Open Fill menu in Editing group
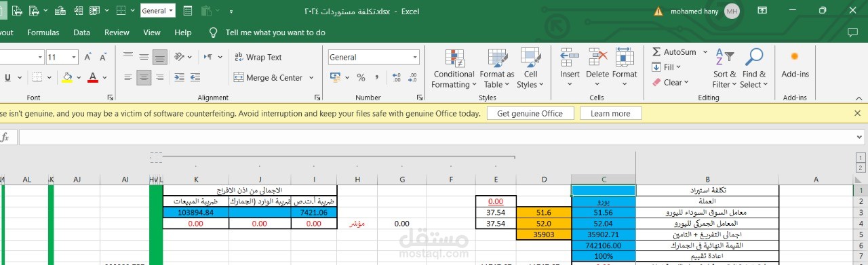The height and width of the screenshot is (265, 868). pos(667,67)
